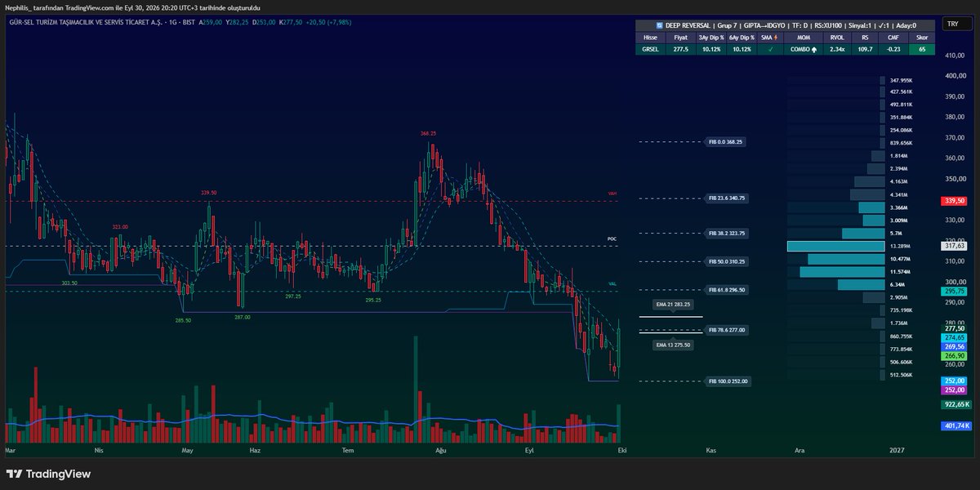Click the lightning bolt in the SMA header

pyautogui.click(x=774, y=38)
